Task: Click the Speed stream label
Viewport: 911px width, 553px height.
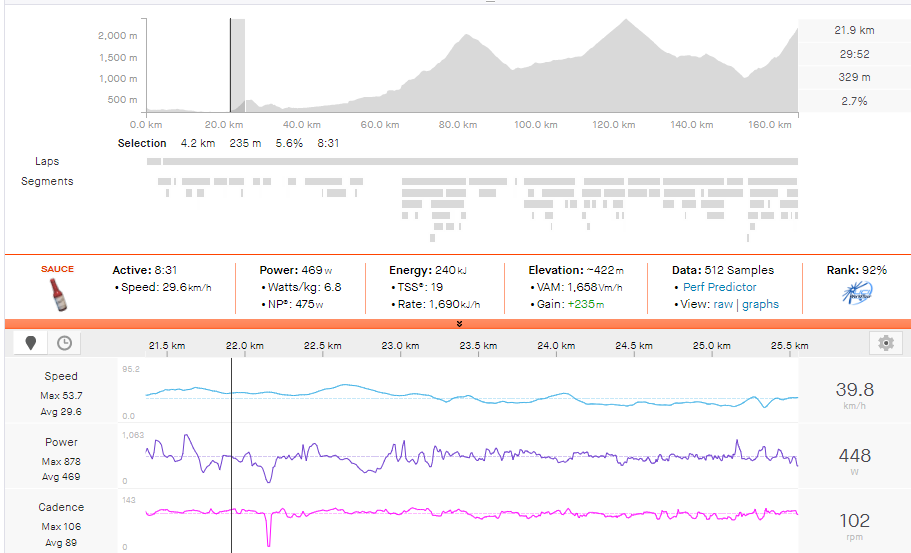Action: click(61, 377)
